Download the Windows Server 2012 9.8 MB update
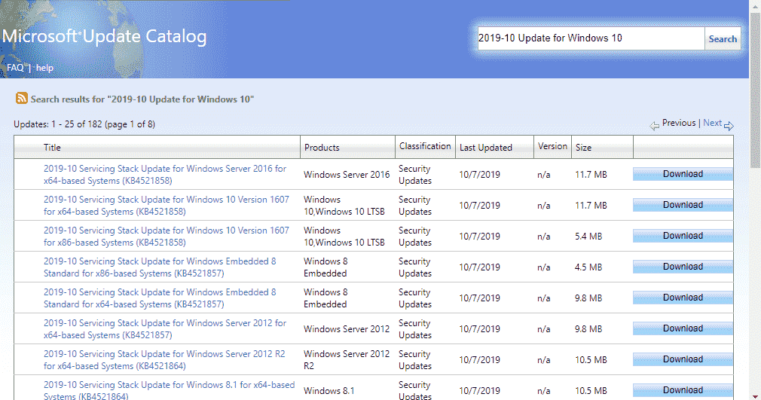761x400 pixels. click(683, 328)
